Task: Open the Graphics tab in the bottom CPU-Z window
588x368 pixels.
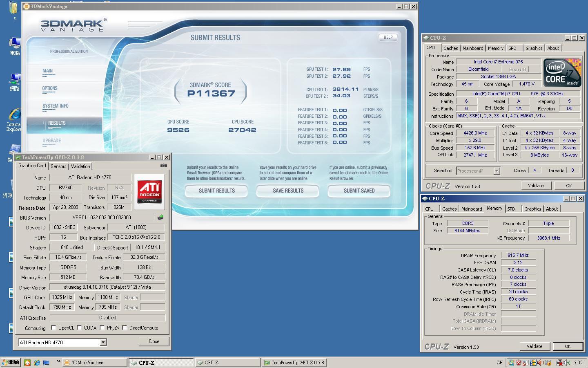Action: point(532,209)
